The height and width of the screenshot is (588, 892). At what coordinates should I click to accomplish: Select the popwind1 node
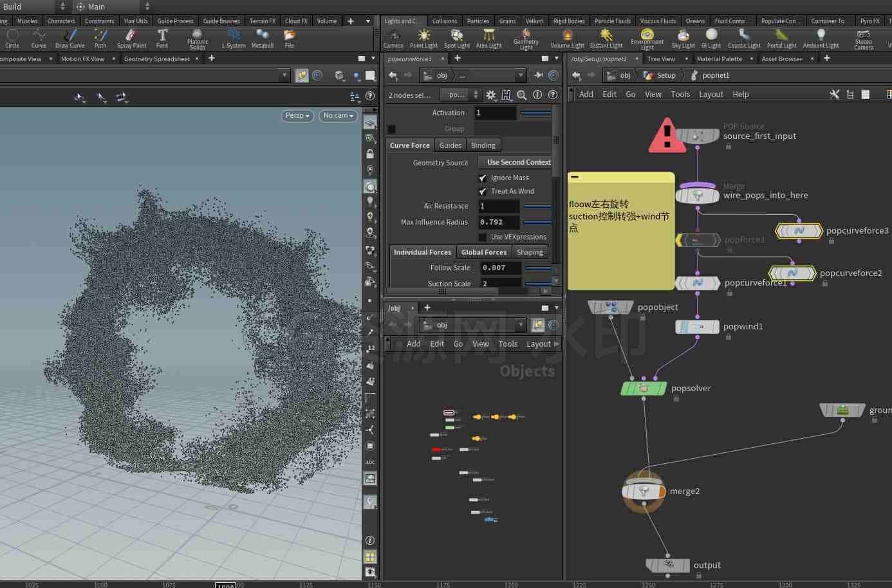[x=697, y=327]
